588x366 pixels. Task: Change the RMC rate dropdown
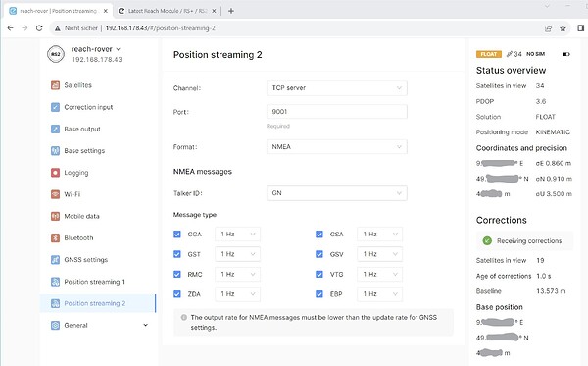click(x=237, y=274)
